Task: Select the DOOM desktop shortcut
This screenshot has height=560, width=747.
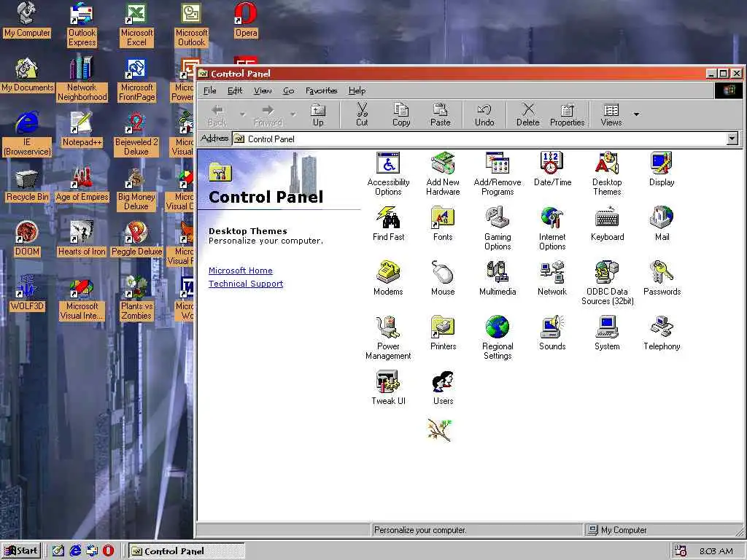Action: 27,239
